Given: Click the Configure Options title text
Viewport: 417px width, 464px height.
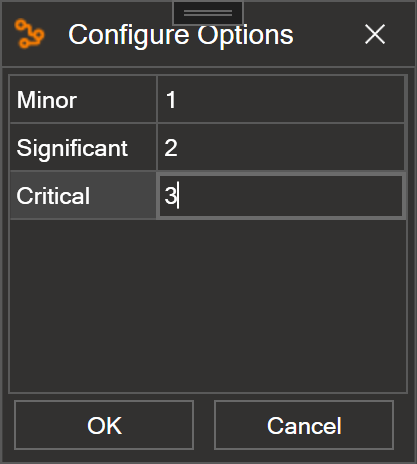Looking at the screenshot, I should (181, 35).
